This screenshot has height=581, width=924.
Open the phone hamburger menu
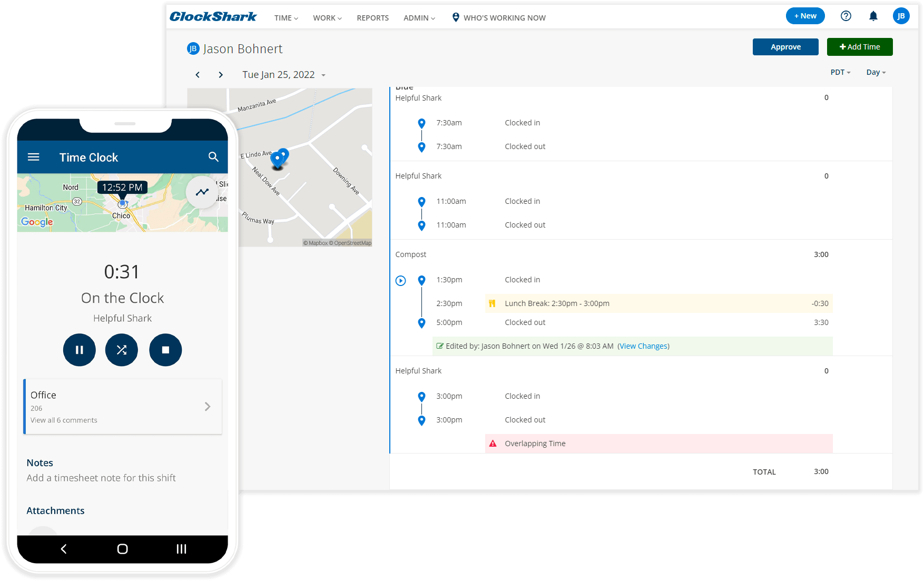(x=34, y=157)
